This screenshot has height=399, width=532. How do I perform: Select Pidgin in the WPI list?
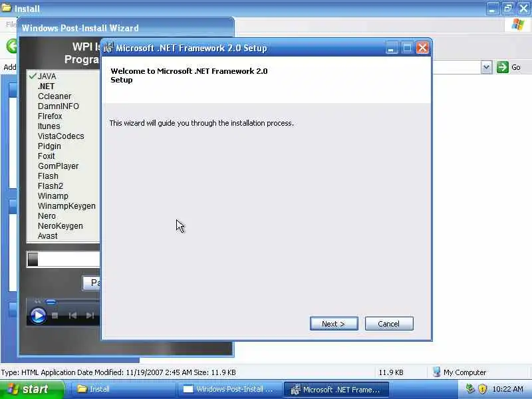pyautogui.click(x=49, y=146)
